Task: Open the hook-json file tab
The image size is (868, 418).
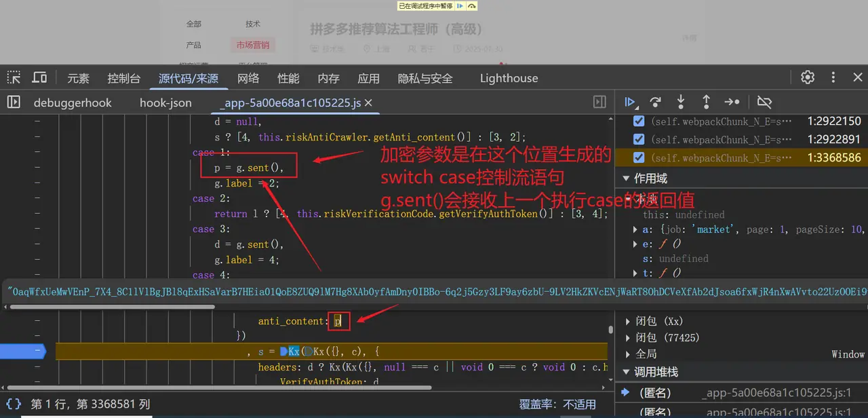Action: 165,102
